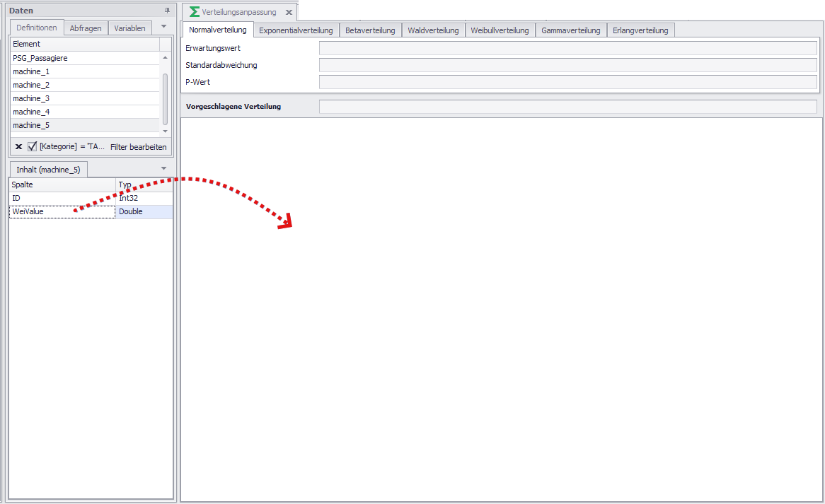The image size is (825, 504).
Task: Click the Kategorie filter expression text
Action: click(x=72, y=147)
